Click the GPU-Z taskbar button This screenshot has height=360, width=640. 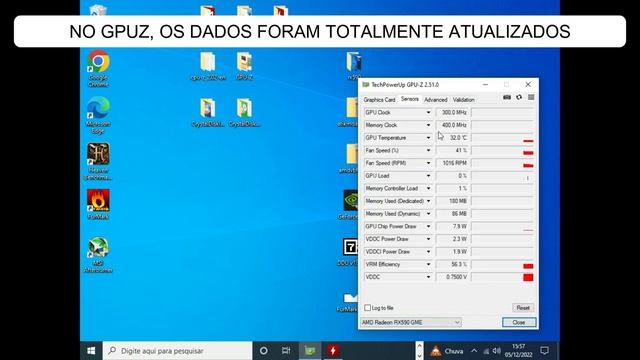click(x=310, y=351)
